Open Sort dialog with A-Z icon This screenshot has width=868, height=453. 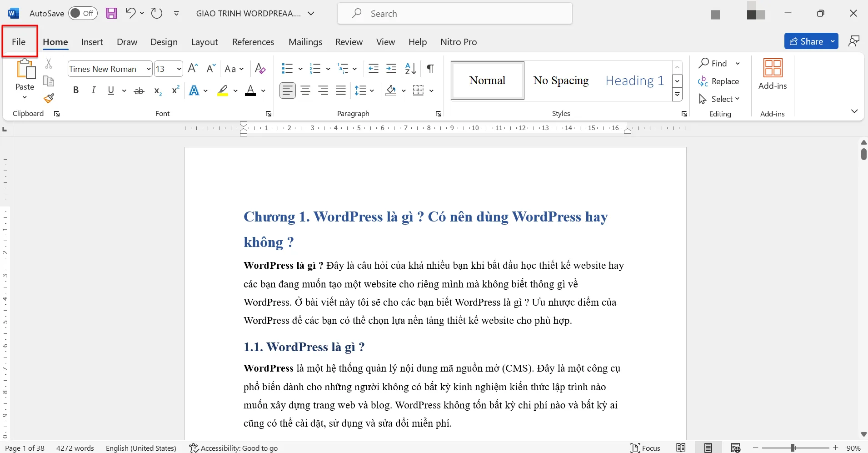[x=410, y=69]
